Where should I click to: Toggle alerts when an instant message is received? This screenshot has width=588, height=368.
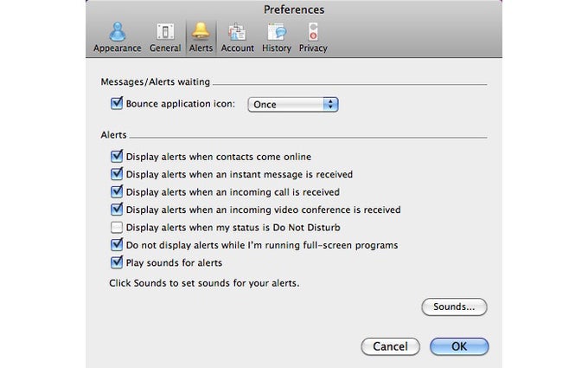pyautogui.click(x=117, y=174)
